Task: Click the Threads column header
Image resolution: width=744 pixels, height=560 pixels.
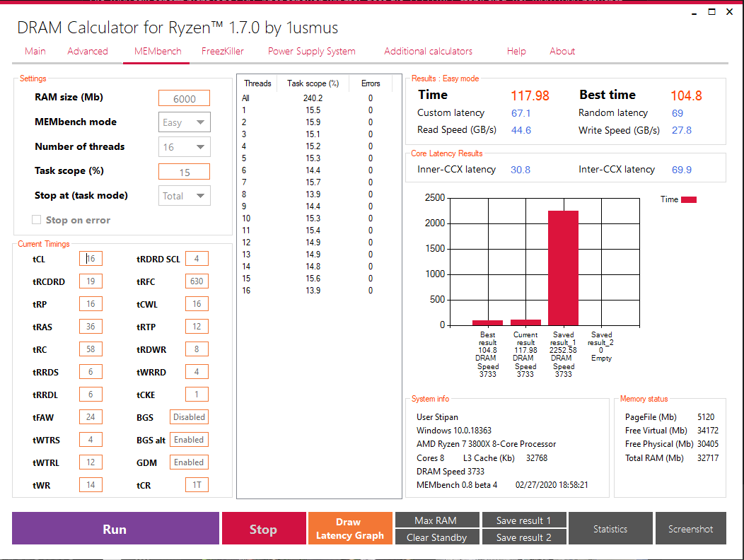Action: (x=257, y=83)
